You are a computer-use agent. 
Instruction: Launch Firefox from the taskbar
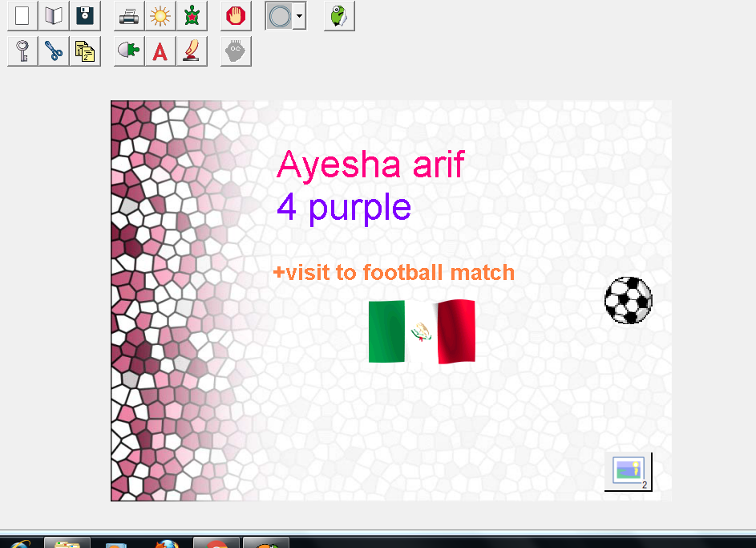[x=164, y=543]
